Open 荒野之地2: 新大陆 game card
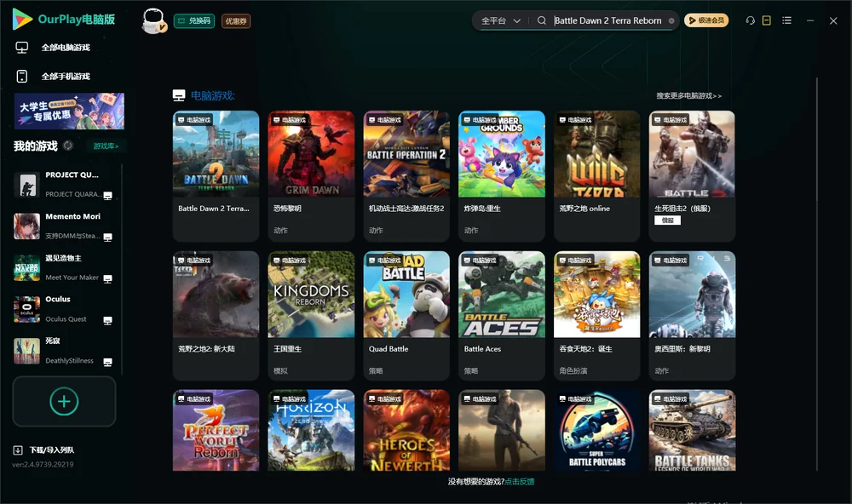 (216, 316)
